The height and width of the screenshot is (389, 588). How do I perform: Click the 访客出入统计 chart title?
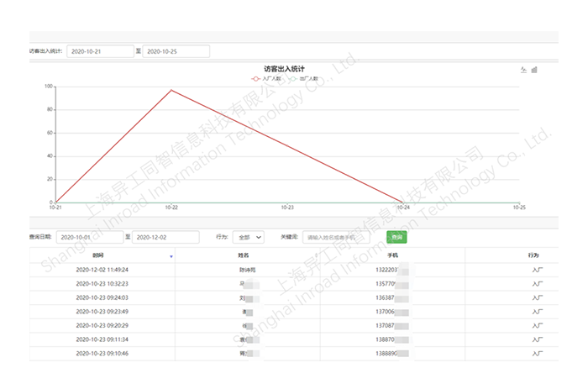284,68
